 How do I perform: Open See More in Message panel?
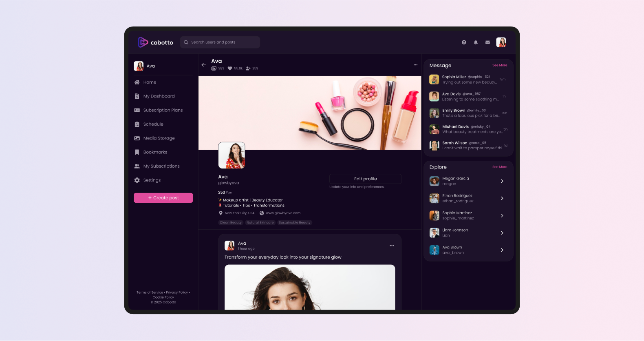tap(500, 65)
